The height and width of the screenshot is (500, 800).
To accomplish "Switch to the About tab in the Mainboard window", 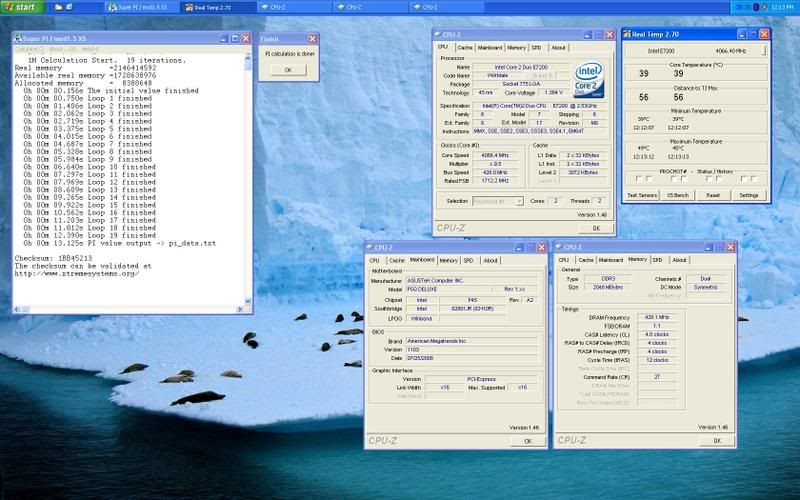I will (491, 260).
